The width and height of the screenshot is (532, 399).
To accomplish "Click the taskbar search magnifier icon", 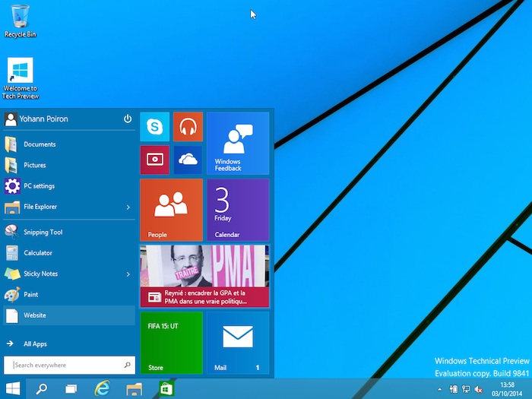I will (42, 388).
